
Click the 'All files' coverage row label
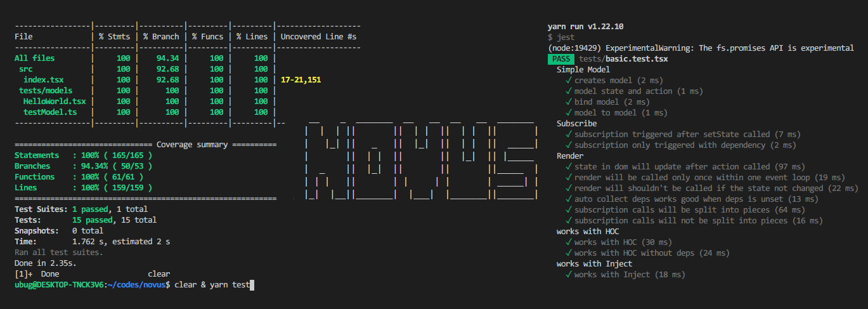[x=35, y=58]
